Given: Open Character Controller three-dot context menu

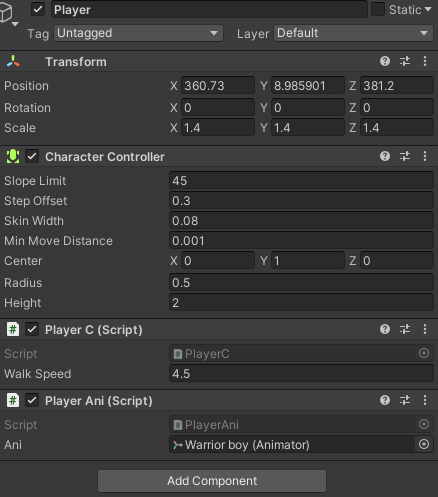Looking at the screenshot, I should (x=425, y=156).
